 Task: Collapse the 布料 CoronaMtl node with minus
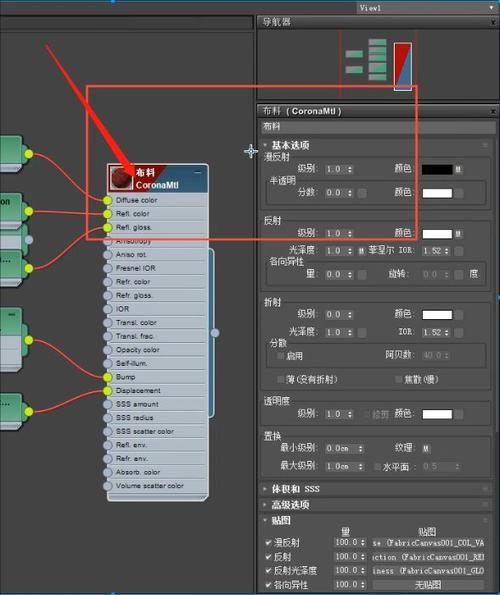[x=198, y=172]
